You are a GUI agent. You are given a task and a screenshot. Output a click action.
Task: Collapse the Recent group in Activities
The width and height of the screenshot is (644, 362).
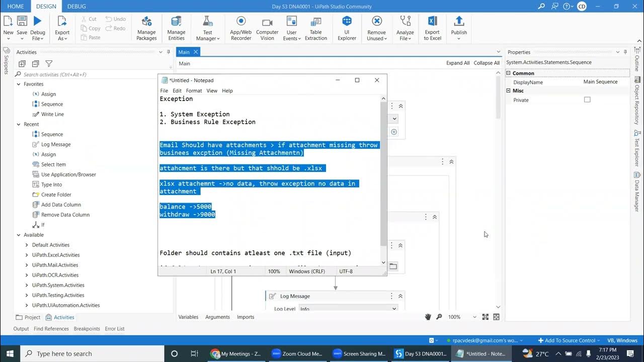point(19,124)
